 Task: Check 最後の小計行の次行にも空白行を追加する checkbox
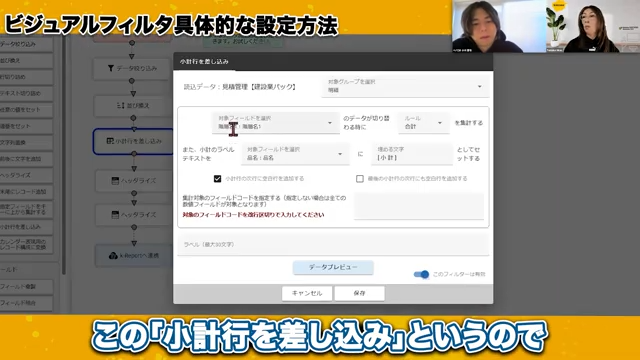360,179
